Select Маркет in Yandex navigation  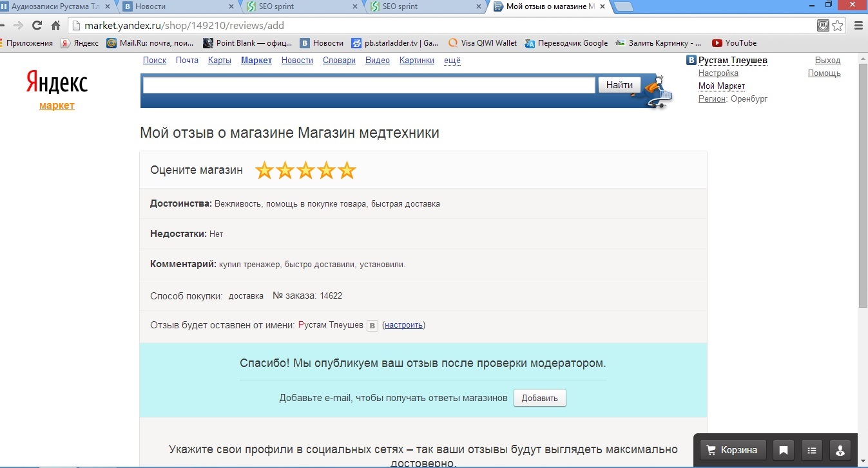tap(256, 60)
